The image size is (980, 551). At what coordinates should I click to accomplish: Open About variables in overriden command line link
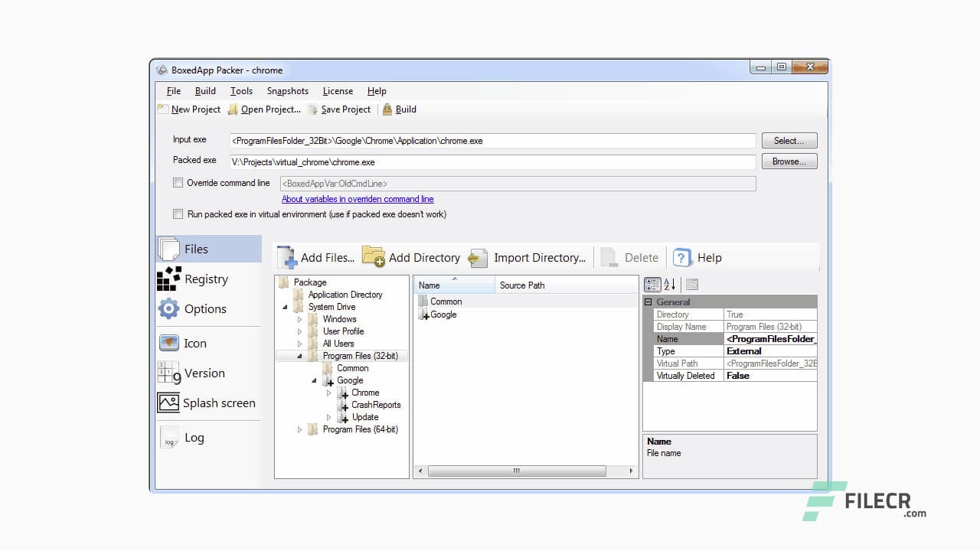pyautogui.click(x=358, y=199)
